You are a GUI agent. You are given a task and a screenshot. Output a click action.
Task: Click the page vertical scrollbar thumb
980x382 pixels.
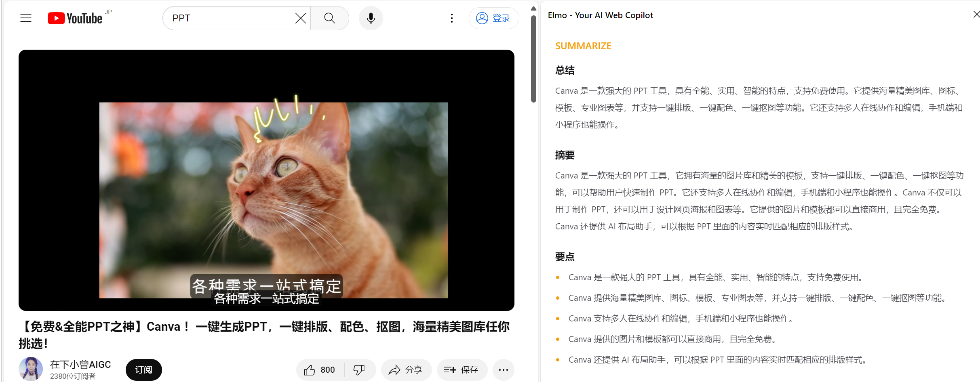coord(533,59)
